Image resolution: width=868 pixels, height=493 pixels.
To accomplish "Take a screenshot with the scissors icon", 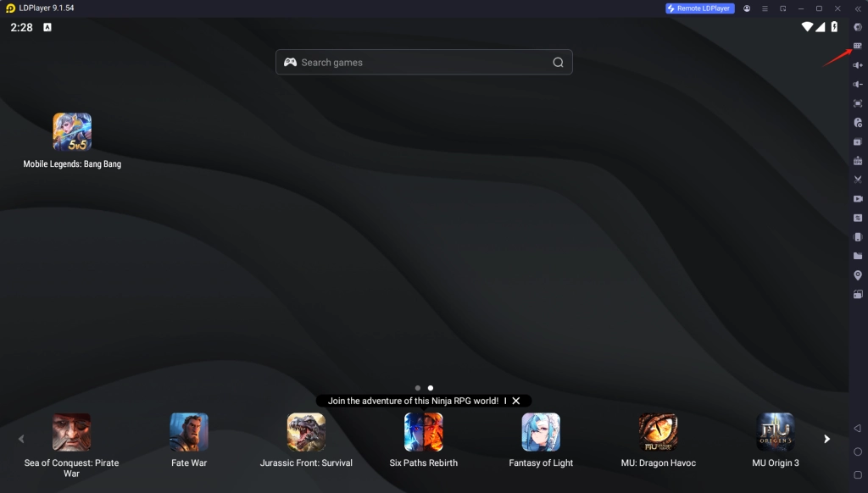I will pos(858,180).
